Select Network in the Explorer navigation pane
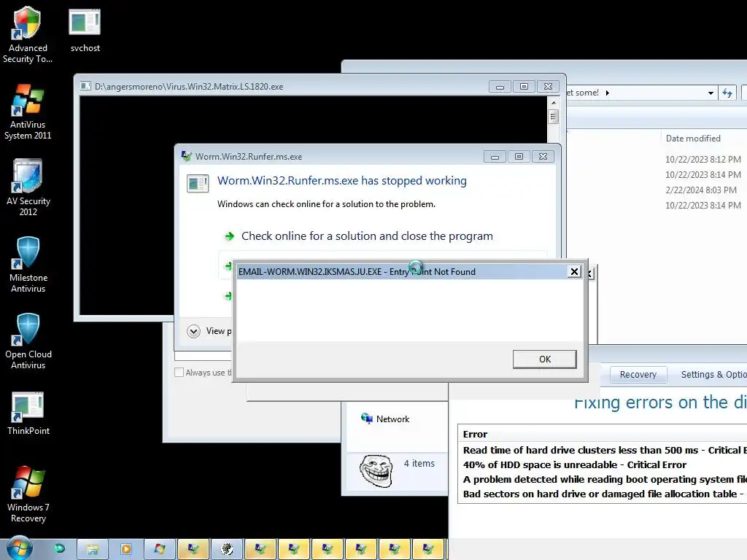Image resolution: width=747 pixels, height=560 pixels. click(x=385, y=419)
